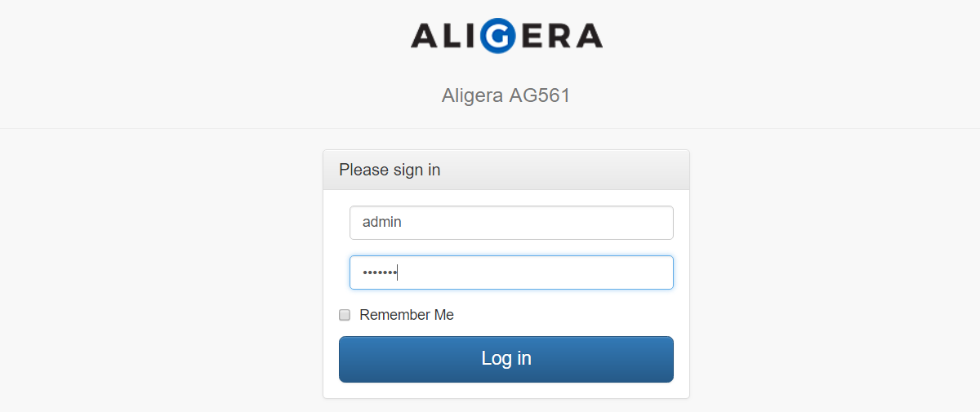
Task: Click the blank page background left of panel
Action: (163, 269)
